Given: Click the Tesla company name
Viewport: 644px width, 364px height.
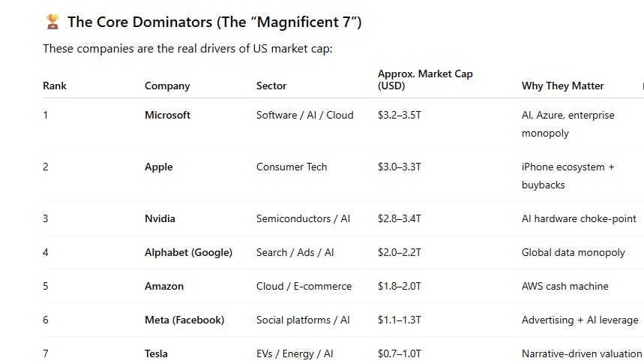Looking at the screenshot, I should [x=156, y=353].
